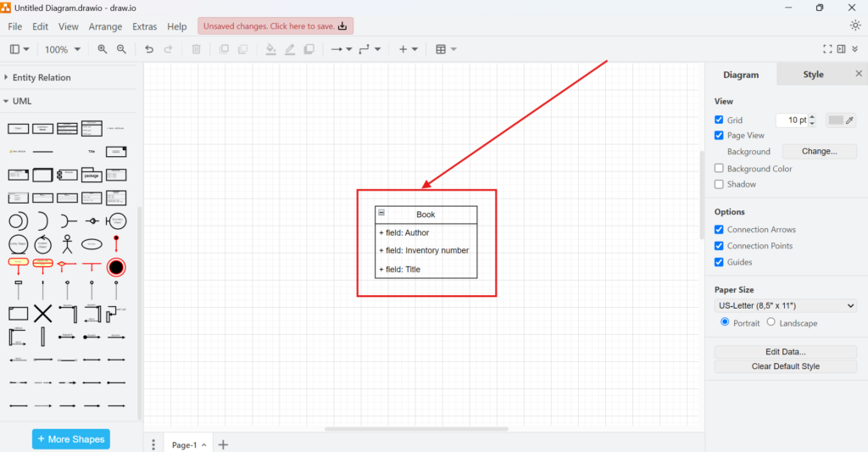Click the More Shapes button
Viewport: 868px width, 452px height.
click(71, 439)
